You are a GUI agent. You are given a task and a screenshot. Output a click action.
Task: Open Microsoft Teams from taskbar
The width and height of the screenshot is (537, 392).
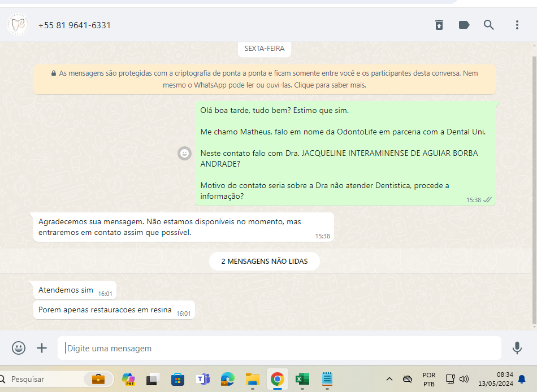click(x=203, y=379)
